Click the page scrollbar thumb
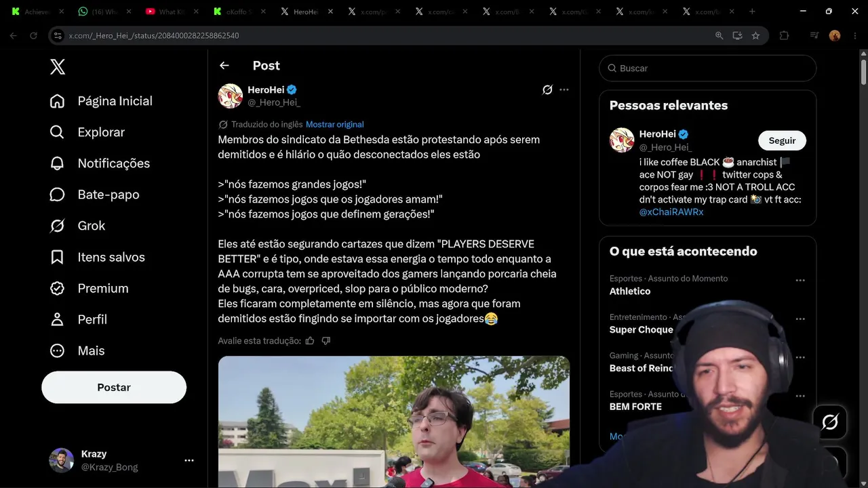This screenshot has width=868, height=488. click(x=863, y=72)
